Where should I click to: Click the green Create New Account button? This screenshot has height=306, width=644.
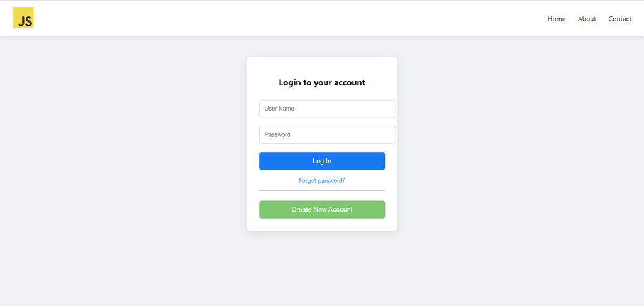[x=322, y=210]
